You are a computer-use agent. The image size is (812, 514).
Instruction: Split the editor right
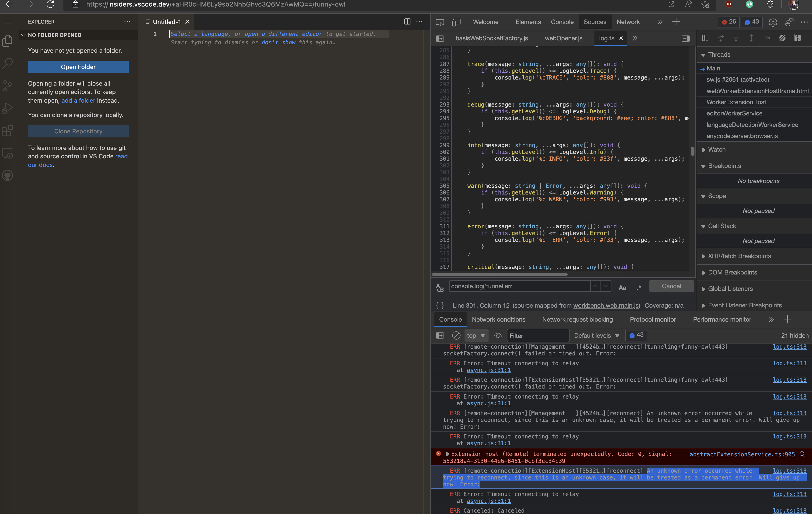click(407, 22)
